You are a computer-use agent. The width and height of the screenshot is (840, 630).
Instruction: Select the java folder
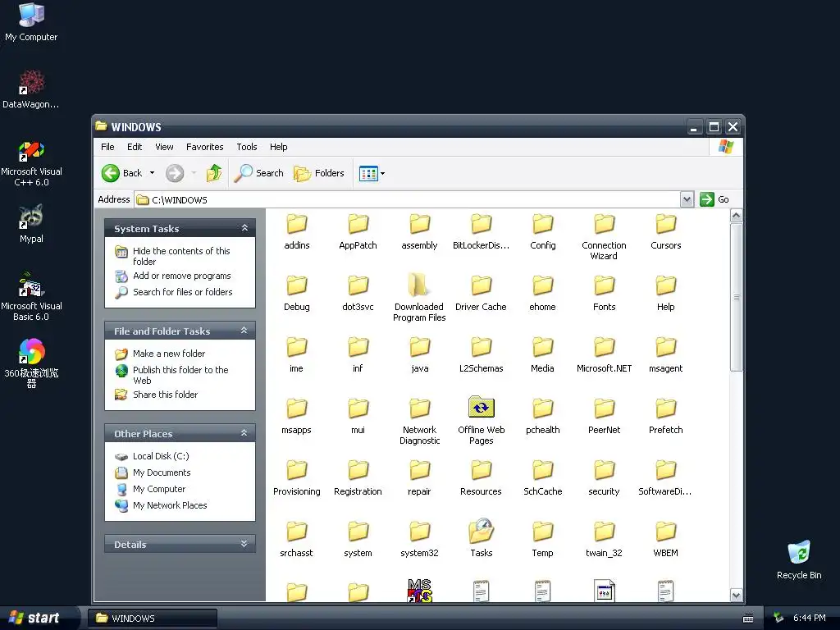419,354
